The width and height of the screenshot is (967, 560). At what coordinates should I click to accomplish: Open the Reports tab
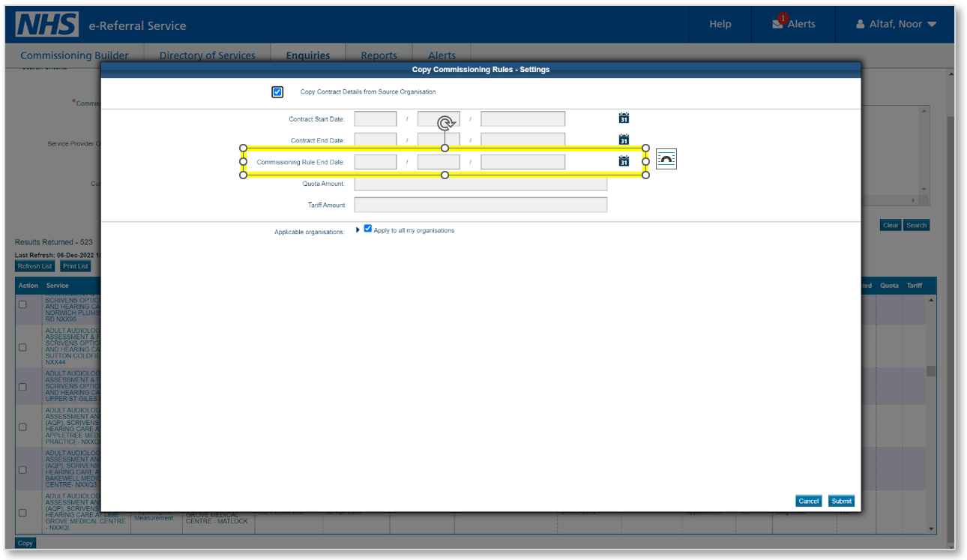coord(379,55)
